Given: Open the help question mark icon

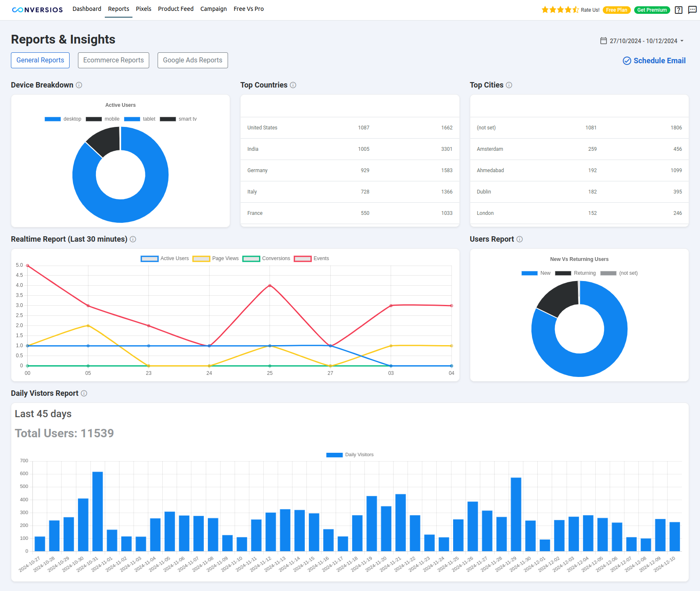Looking at the screenshot, I should (678, 10).
